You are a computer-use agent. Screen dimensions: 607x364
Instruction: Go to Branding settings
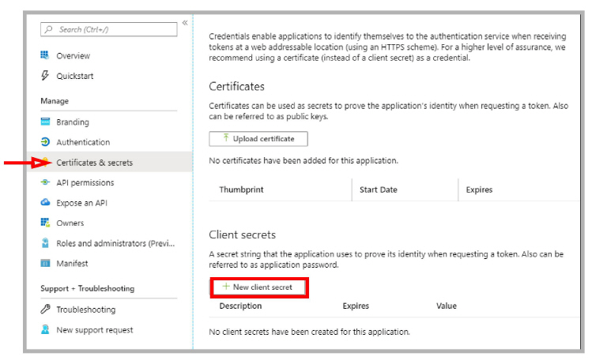[x=73, y=122]
